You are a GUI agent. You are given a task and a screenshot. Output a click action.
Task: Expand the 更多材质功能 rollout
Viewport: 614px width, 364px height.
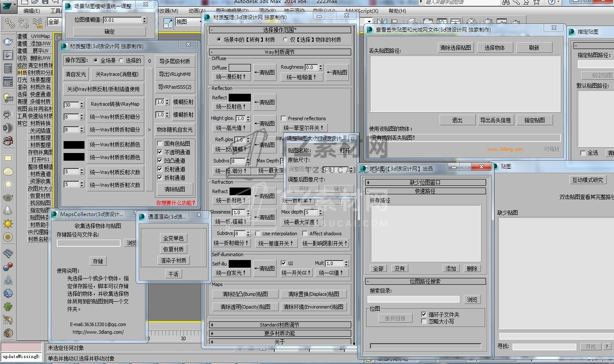click(280, 333)
